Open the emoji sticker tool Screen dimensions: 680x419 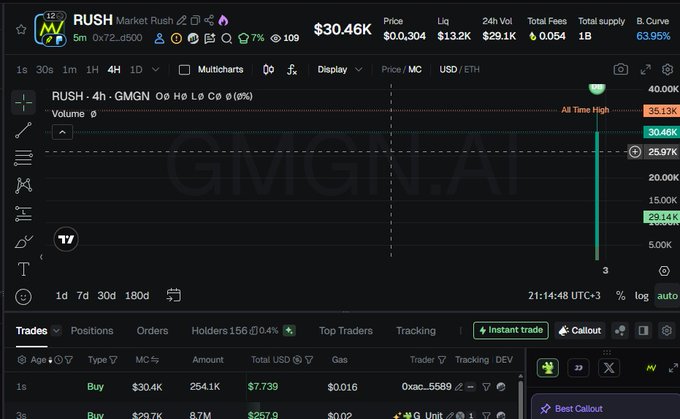click(x=23, y=297)
